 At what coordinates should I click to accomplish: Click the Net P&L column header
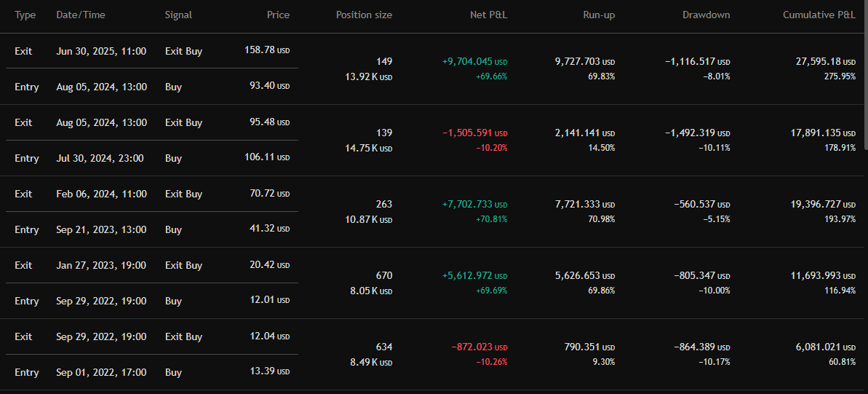488,15
